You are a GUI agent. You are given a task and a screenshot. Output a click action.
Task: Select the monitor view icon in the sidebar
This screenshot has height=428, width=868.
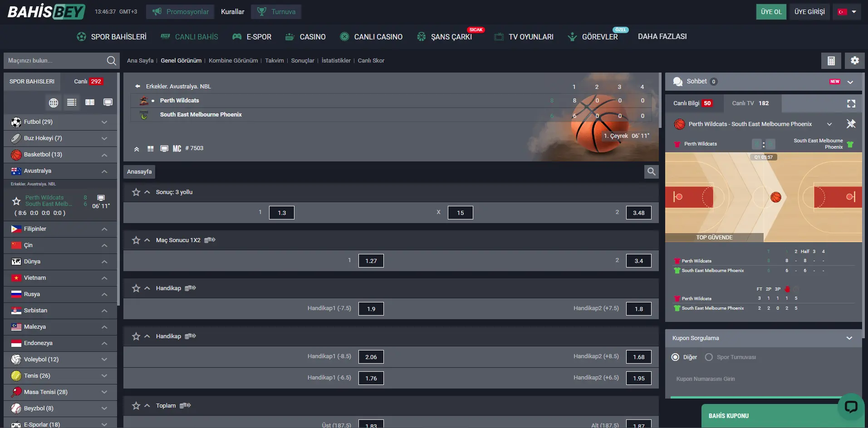pos(108,102)
